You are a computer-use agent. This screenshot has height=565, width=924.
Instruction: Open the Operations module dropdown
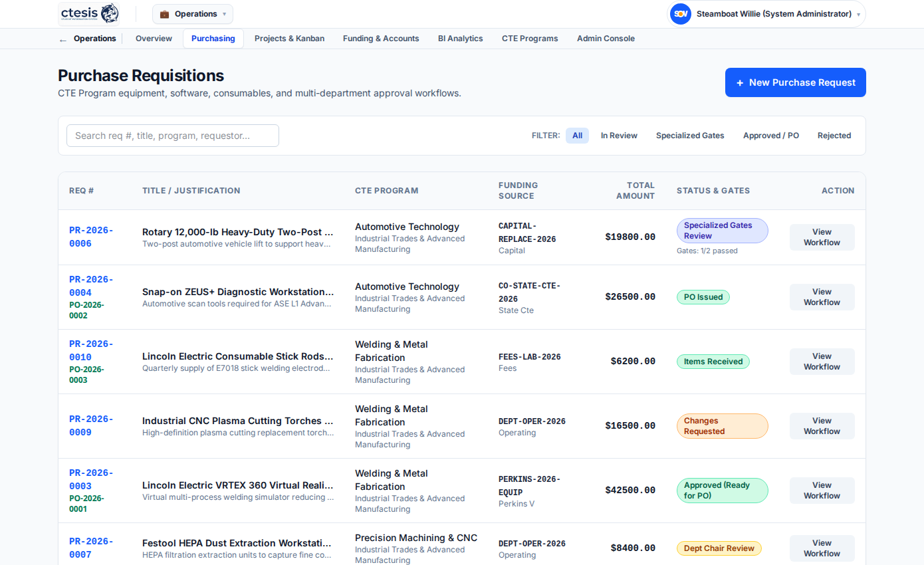point(193,14)
